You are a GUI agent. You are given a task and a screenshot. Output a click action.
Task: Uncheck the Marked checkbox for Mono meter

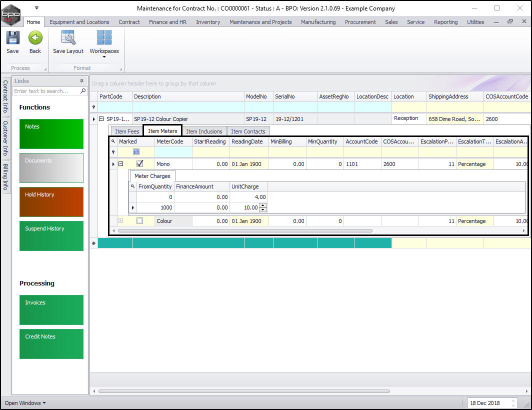click(x=140, y=164)
